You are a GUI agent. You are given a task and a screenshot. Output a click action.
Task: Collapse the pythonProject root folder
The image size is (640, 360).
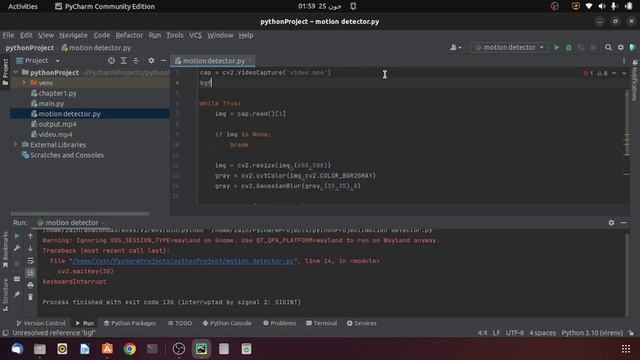coord(16,72)
